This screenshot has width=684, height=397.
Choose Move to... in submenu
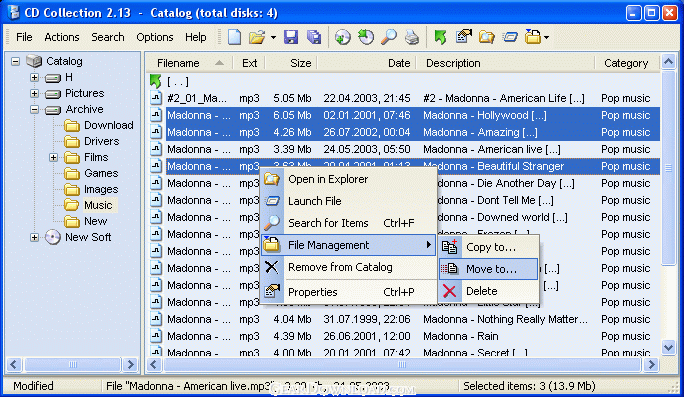tap(489, 269)
